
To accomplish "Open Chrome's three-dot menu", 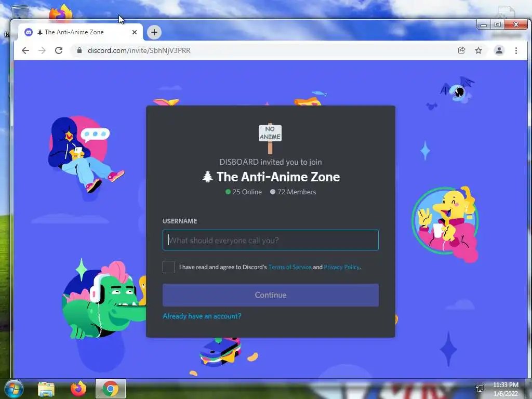I will click(x=516, y=50).
